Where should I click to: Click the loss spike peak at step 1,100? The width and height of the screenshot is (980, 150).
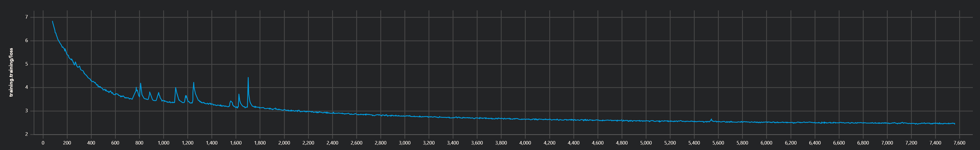(x=175, y=88)
